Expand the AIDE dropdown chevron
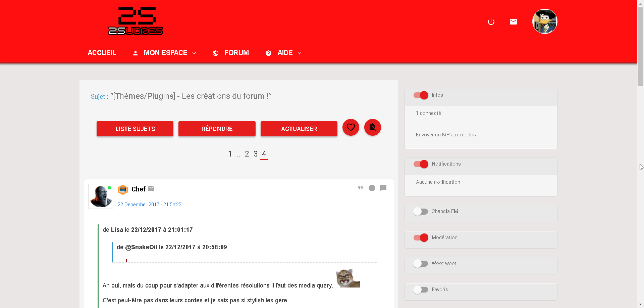This screenshot has width=644, height=308. pos(300,53)
